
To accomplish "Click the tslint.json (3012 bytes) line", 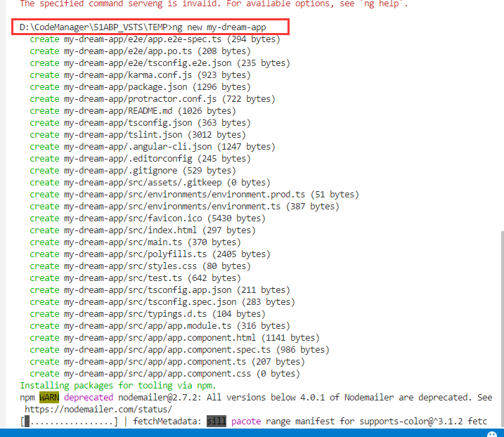I will pyautogui.click(x=138, y=135).
